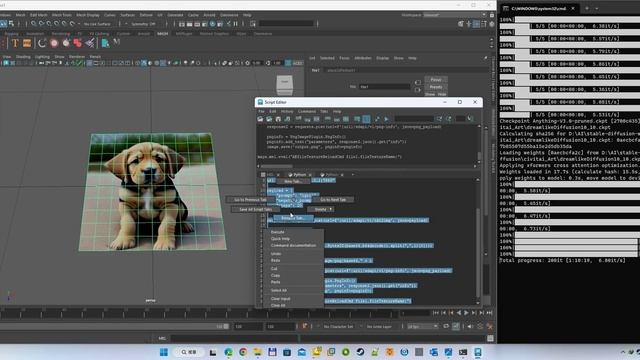The image size is (640, 360).
Task: Choose Save All Script Tabs
Action: [256, 209]
